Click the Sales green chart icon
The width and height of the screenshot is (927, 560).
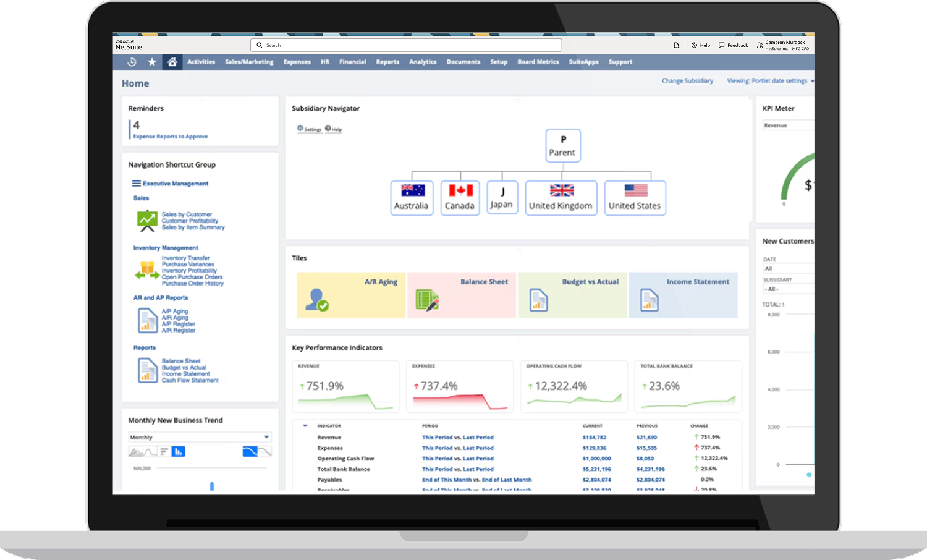147,221
